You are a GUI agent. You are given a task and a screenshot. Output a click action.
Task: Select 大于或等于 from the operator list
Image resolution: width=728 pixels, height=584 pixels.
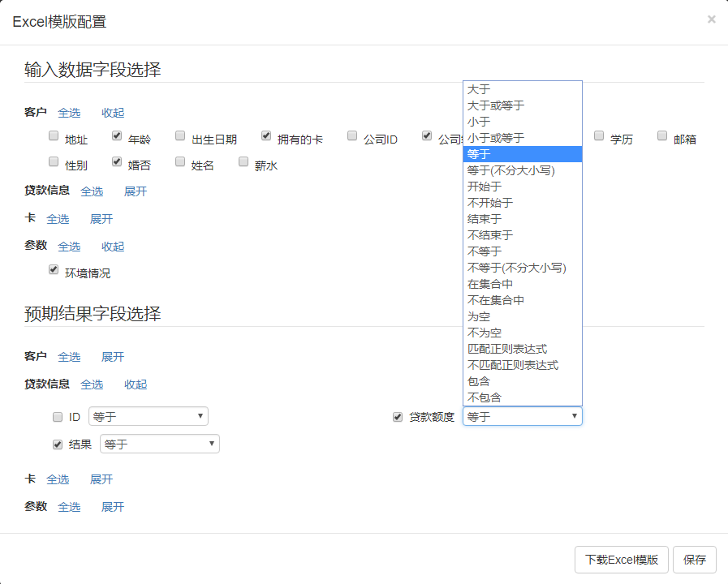click(496, 105)
